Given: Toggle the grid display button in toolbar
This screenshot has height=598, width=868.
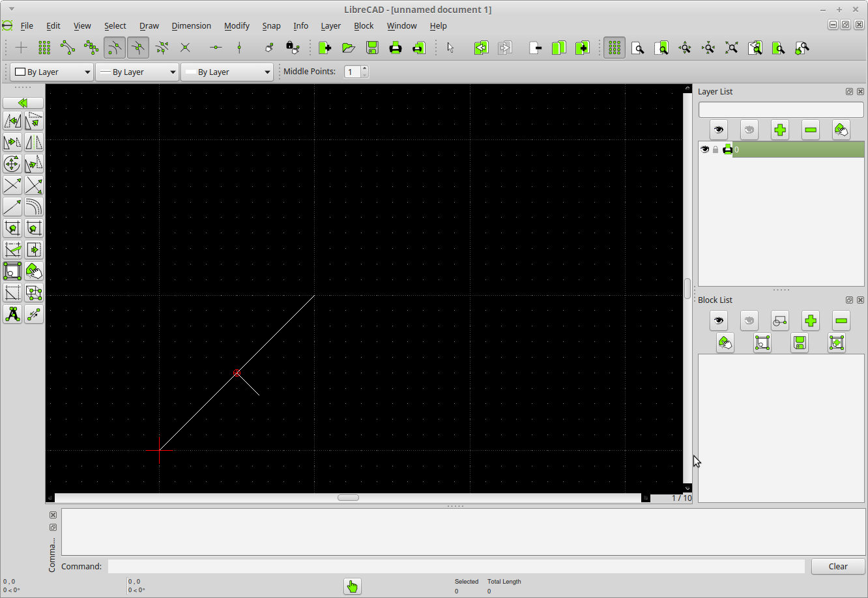Looking at the screenshot, I should [x=615, y=48].
